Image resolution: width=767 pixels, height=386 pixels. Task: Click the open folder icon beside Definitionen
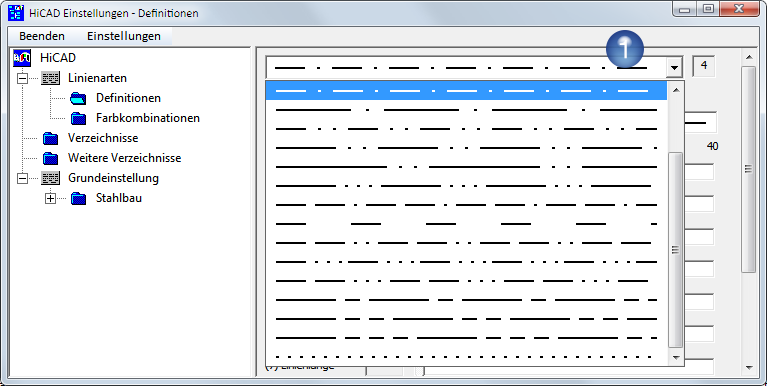pyautogui.click(x=78, y=98)
